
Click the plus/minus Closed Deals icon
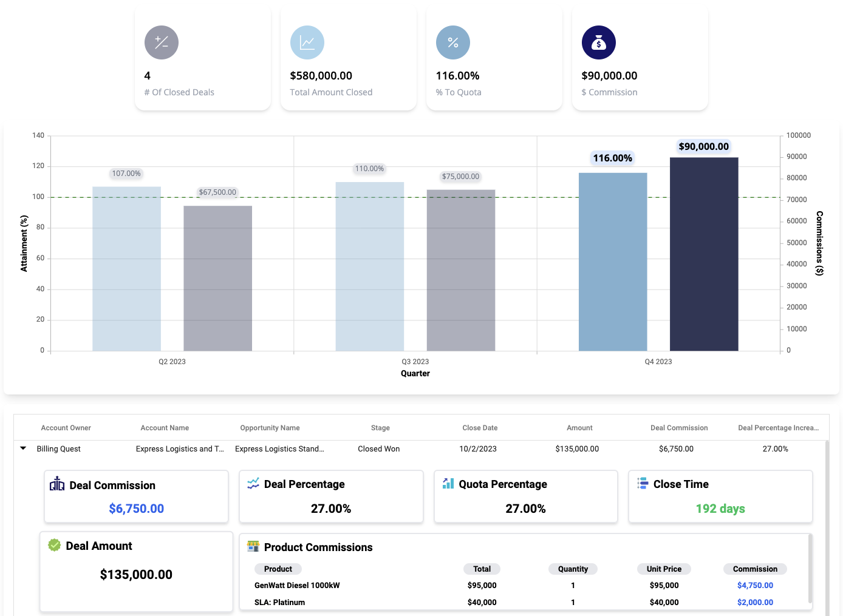[162, 42]
